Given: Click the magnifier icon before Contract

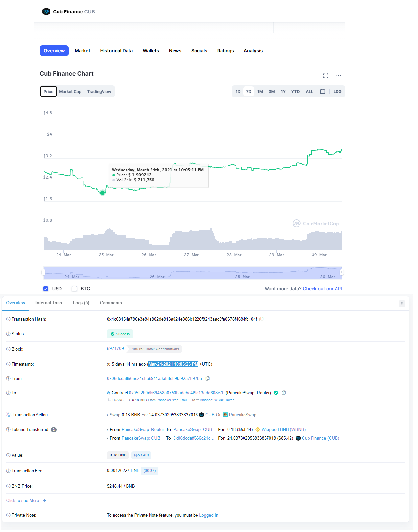Looking at the screenshot, I should 109,393.
